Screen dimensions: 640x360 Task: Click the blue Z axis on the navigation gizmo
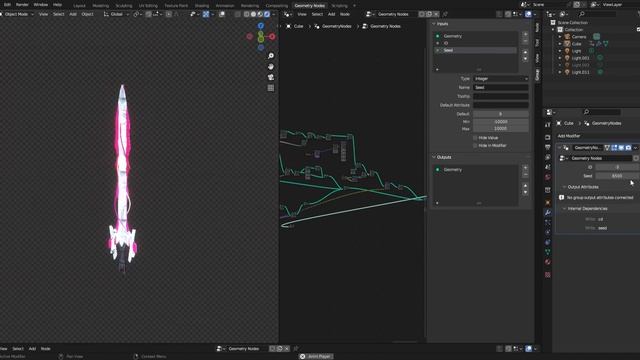(x=261, y=26)
